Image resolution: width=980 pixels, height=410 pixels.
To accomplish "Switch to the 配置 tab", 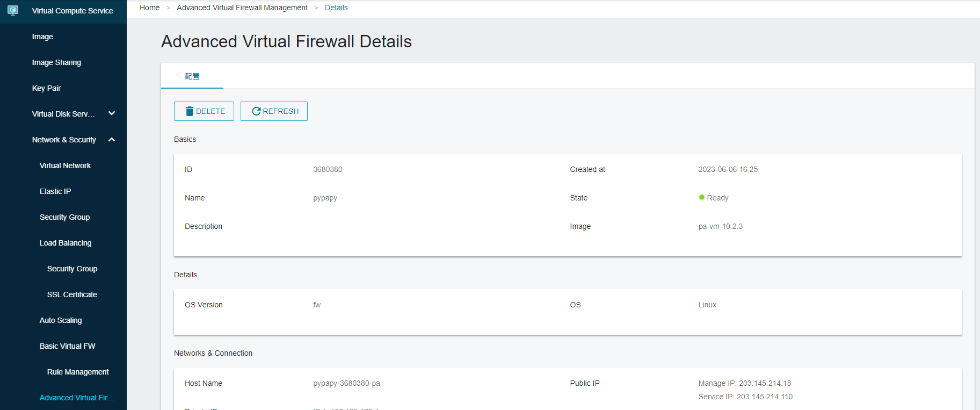I will tap(192, 76).
